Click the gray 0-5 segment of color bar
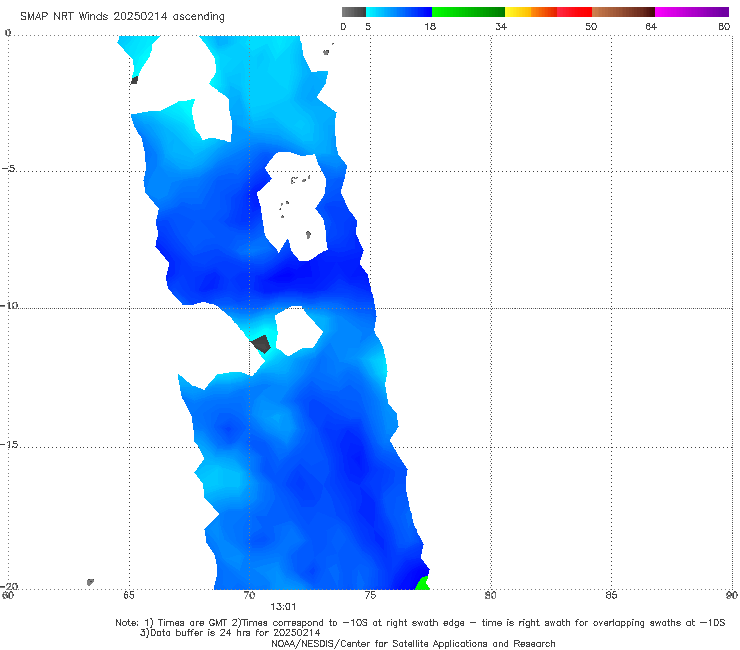 (x=354, y=12)
